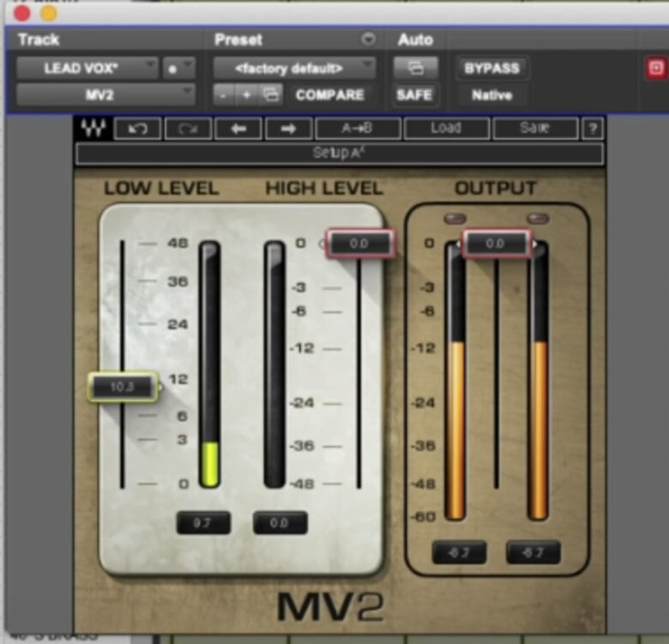Click the LOW LEVEL heading
Viewport: 669px width, 644px height.
(x=162, y=188)
